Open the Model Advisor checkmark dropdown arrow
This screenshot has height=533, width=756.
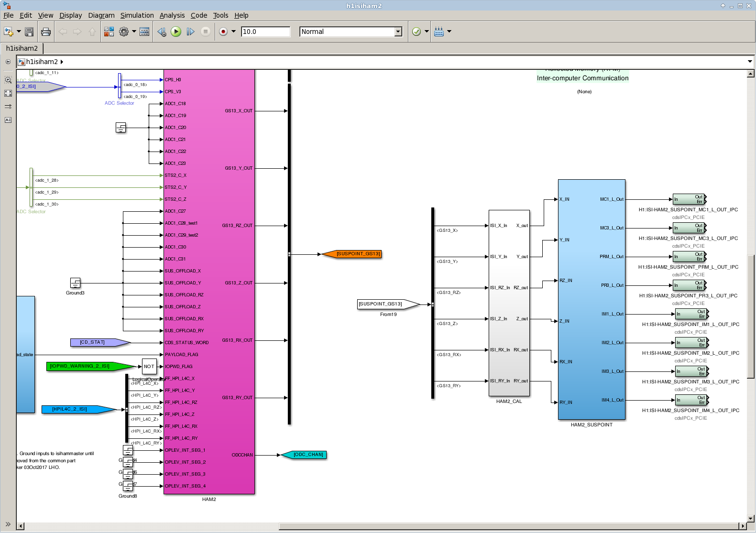(x=427, y=32)
